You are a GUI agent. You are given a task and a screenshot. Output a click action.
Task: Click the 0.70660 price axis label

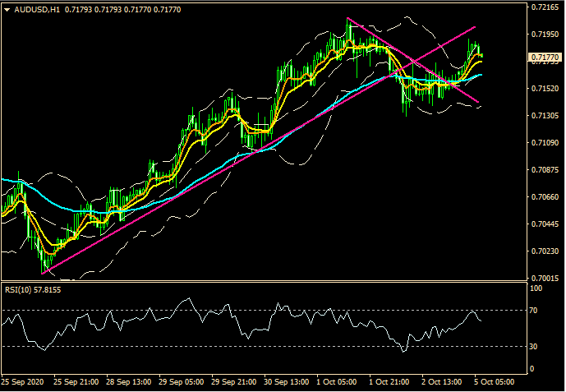[545, 197]
